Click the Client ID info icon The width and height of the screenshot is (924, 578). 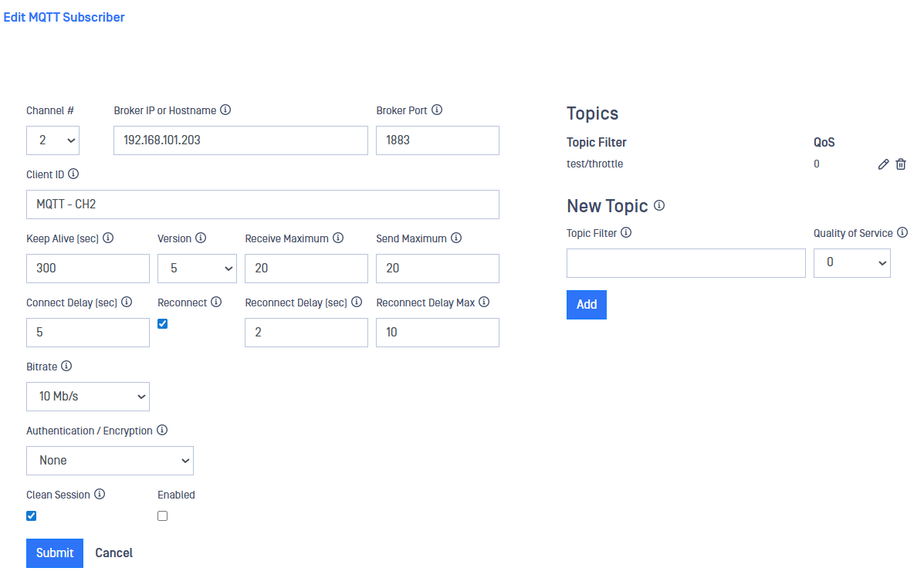point(73,174)
